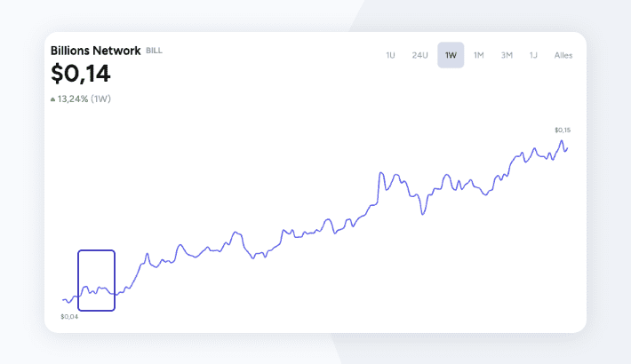Click the deep V-shaped dip on price line
631x364 pixels.
point(422,214)
